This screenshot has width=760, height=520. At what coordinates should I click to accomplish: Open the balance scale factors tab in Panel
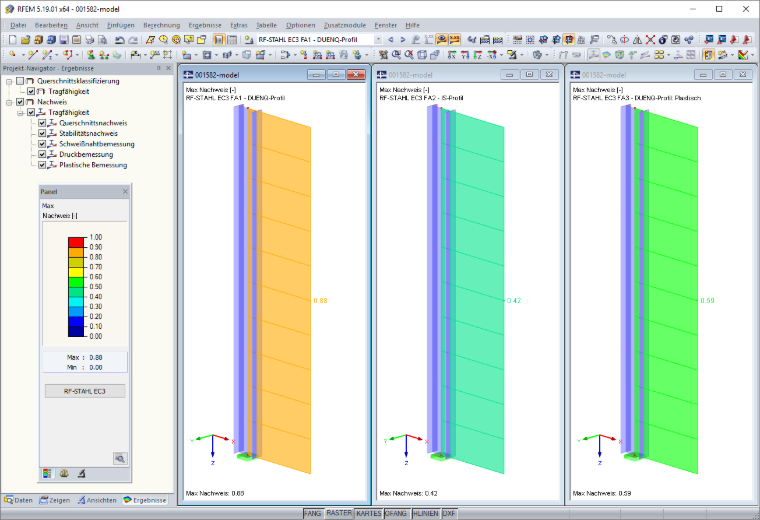click(64, 473)
